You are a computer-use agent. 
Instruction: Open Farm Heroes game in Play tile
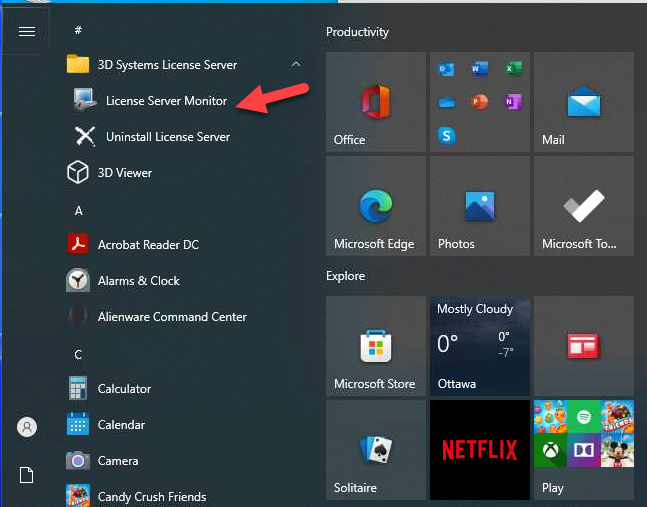coord(550,417)
